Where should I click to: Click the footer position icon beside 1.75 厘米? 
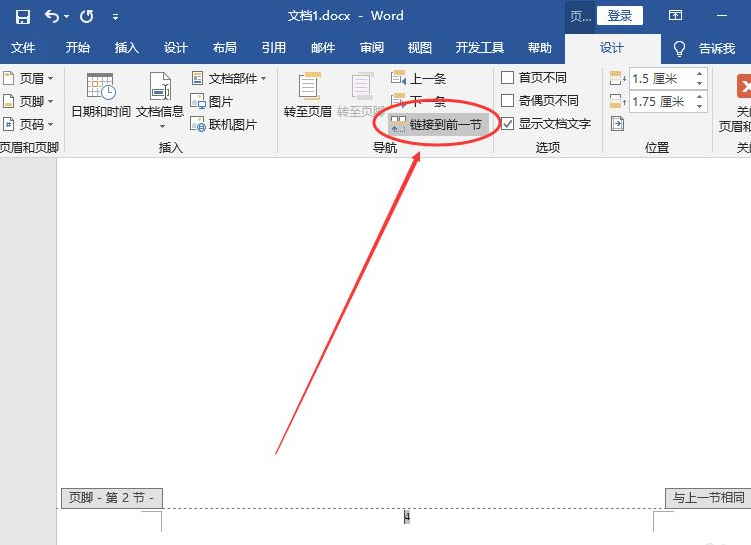(x=617, y=101)
